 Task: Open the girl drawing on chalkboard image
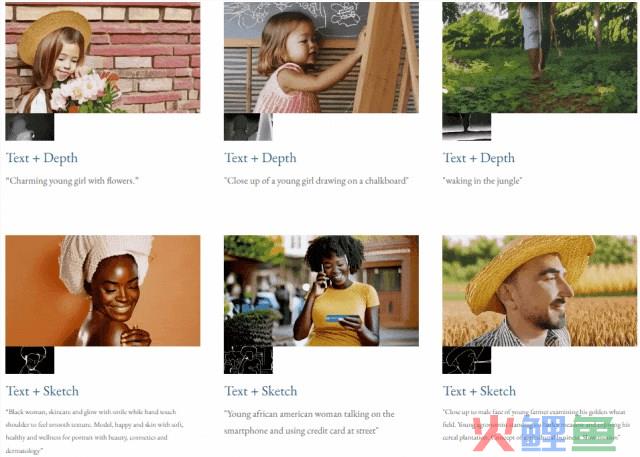tap(321, 57)
